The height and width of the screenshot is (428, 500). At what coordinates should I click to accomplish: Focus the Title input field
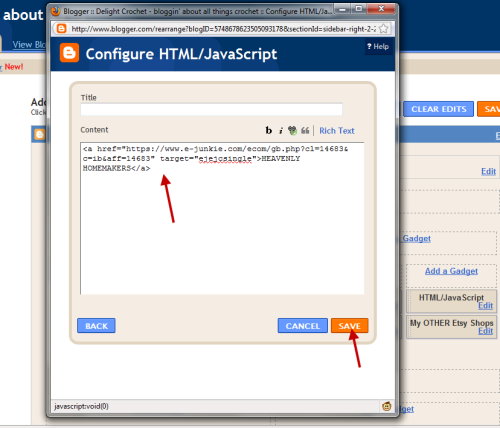coord(211,109)
